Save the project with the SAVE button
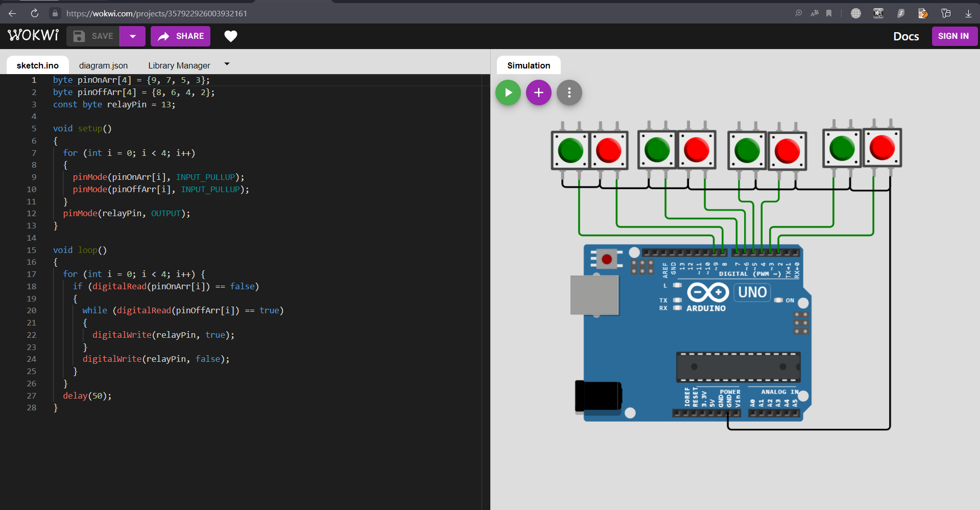The width and height of the screenshot is (980, 510). [93, 36]
